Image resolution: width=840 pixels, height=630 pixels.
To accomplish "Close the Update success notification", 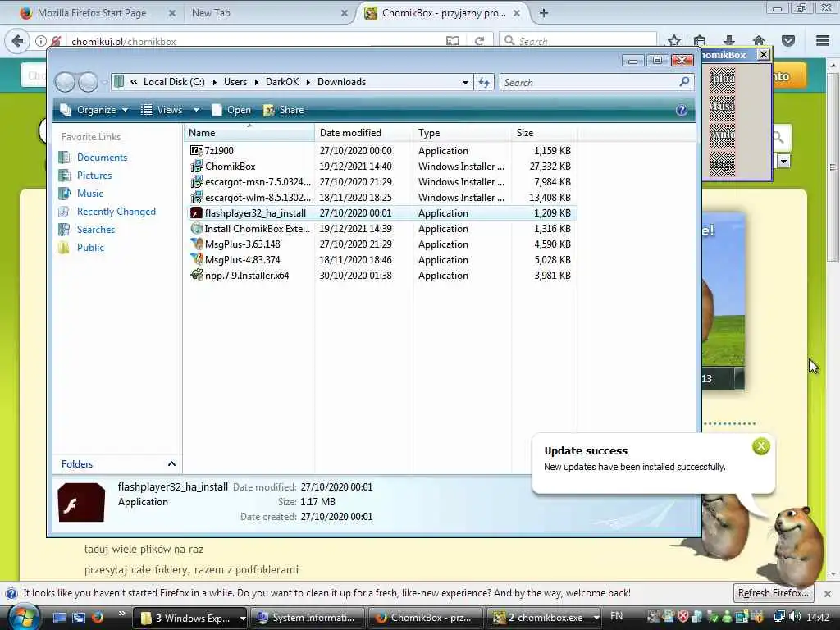I will click(x=760, y=446).
